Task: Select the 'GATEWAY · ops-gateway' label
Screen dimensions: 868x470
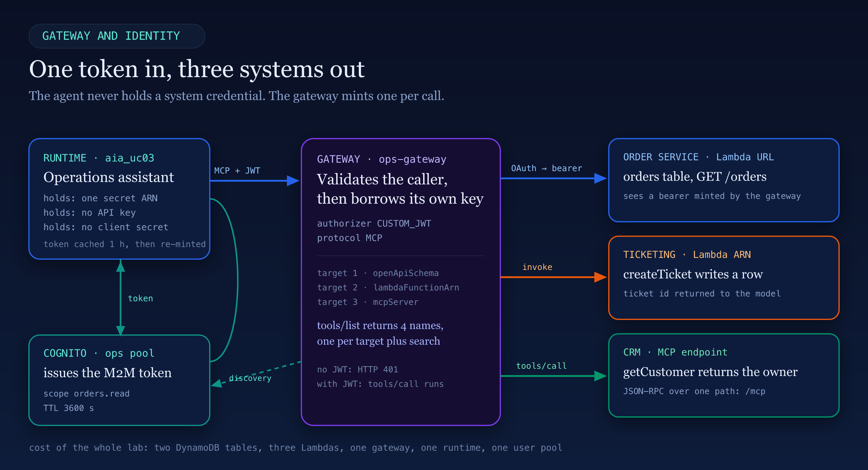Action: pyautogui.click(x=382, y=159)
